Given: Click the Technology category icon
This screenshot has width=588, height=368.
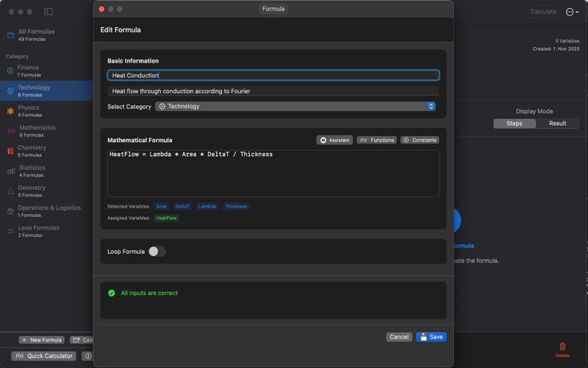Looking at the screenshot, I should point(10,91).
